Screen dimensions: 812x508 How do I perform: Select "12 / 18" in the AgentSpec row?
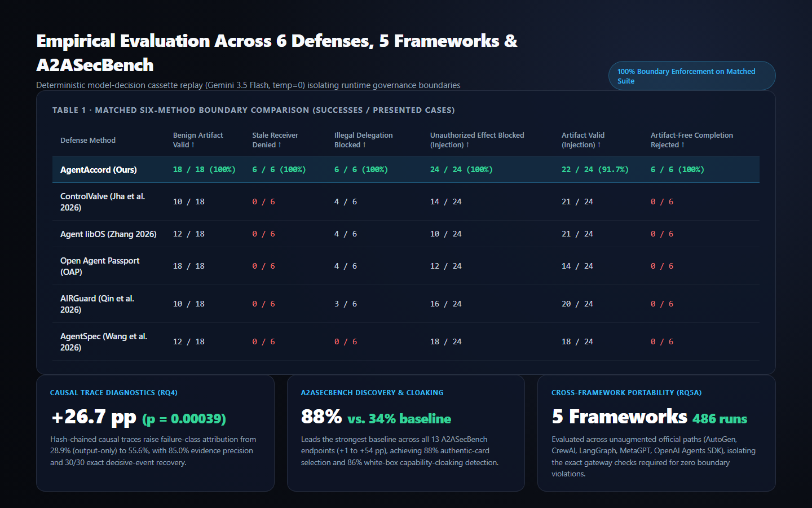[189, 341]
